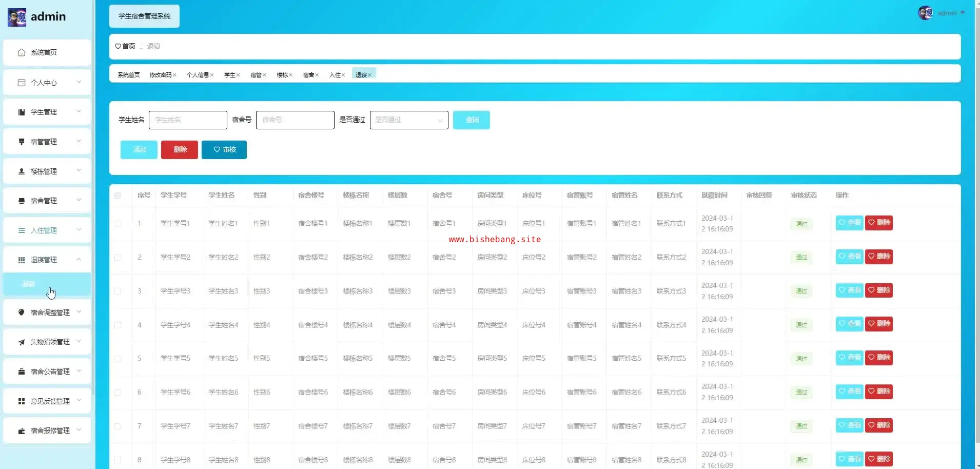View details with 查看 for row 学生姓名1
The height and width of the screenshot is (469, 980).
850,223
